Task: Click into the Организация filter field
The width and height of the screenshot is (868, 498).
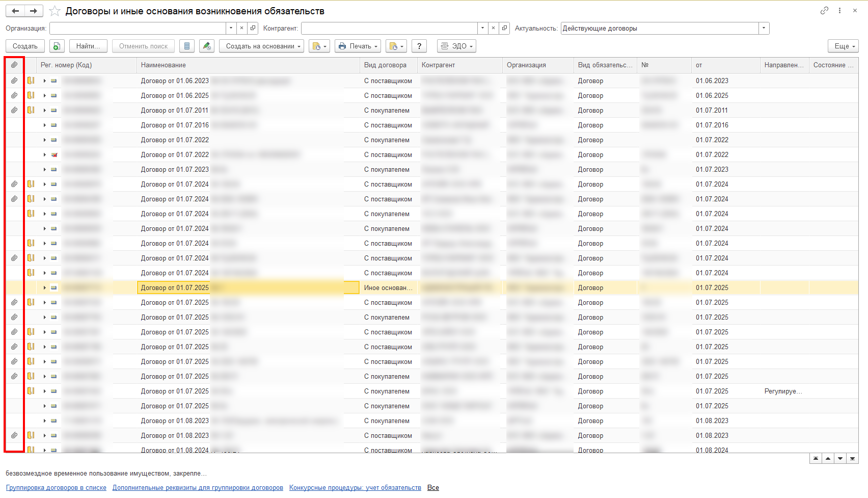Action: pyautogui.click(x=138, y=29)
